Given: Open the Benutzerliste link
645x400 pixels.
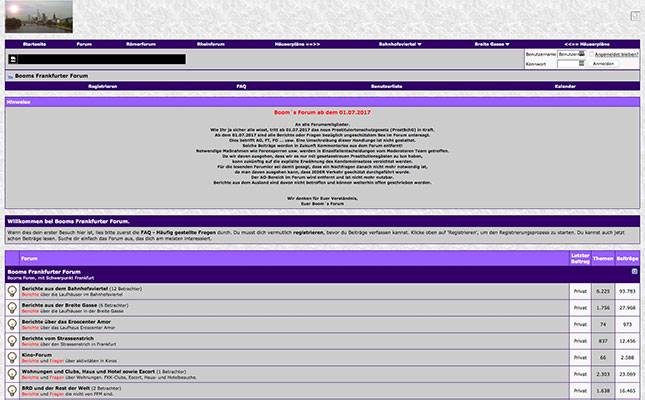Looking at the screenshot, I should (387, 86).
